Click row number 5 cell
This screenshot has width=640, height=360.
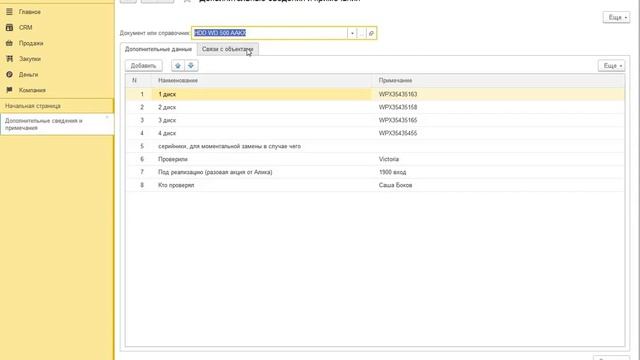[x=142, y=146]
